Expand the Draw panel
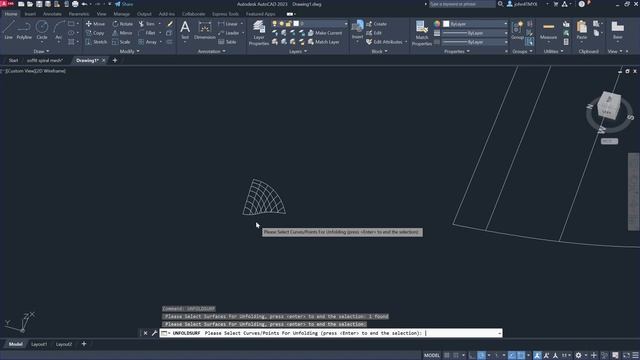Image resolution: width=640 pixels, height=360 pixels. click(x=41, y=51)
